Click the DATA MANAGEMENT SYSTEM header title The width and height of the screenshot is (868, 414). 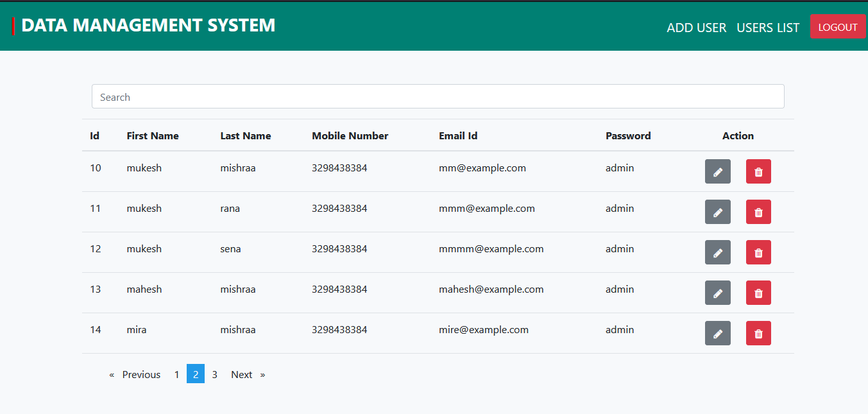tap(148, 25)
